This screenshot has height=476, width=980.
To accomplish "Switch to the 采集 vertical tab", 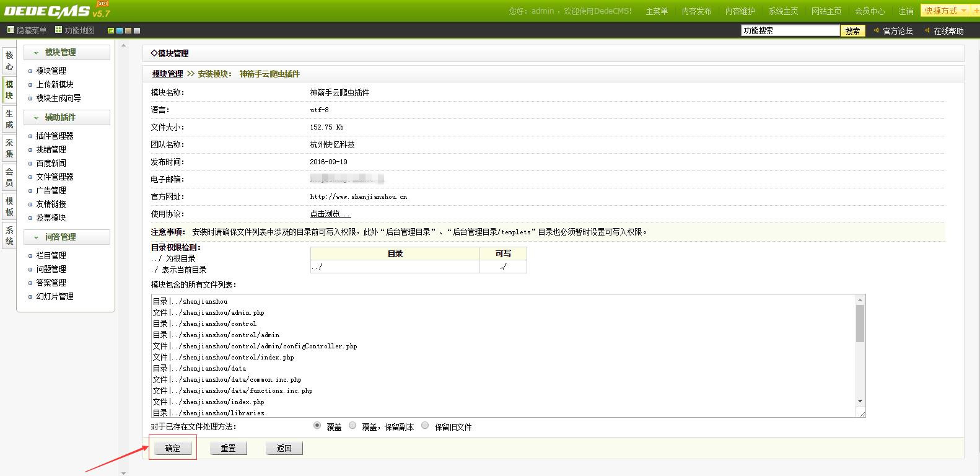I will pos(9,148).
